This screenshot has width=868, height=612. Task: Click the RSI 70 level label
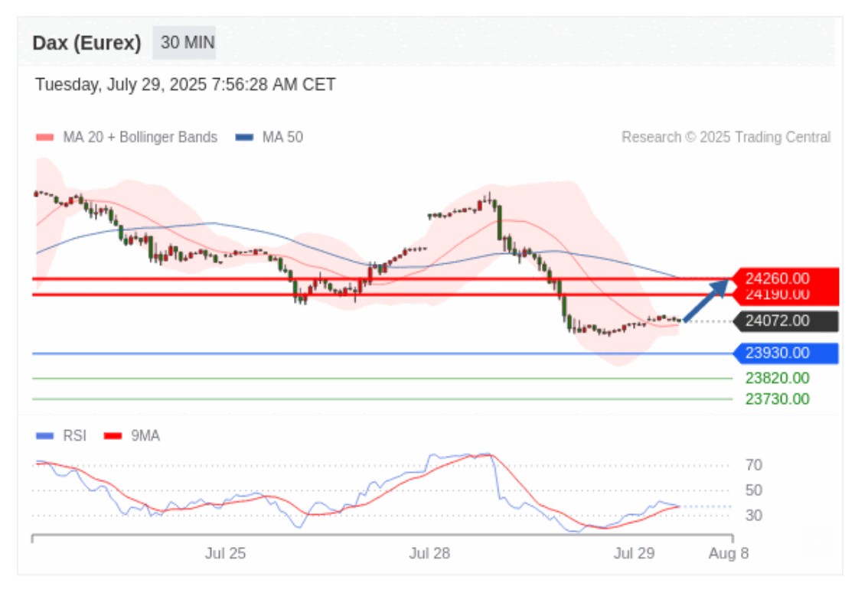754,465
